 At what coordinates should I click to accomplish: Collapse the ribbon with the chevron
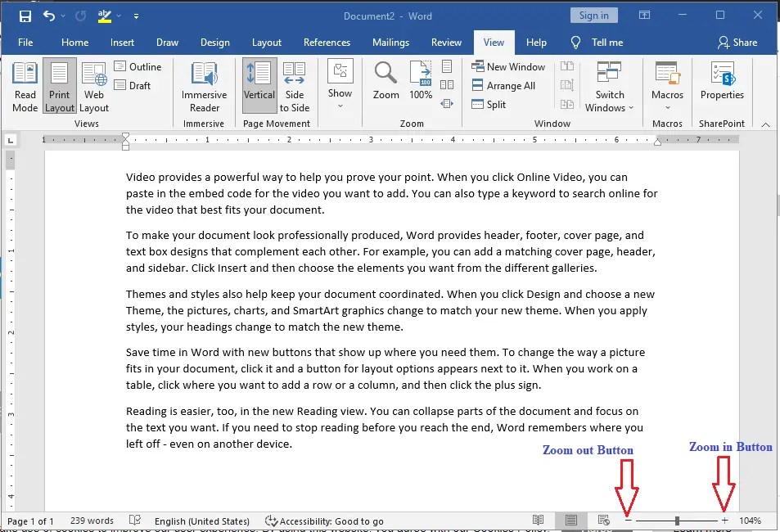click(x=765, y=124)
